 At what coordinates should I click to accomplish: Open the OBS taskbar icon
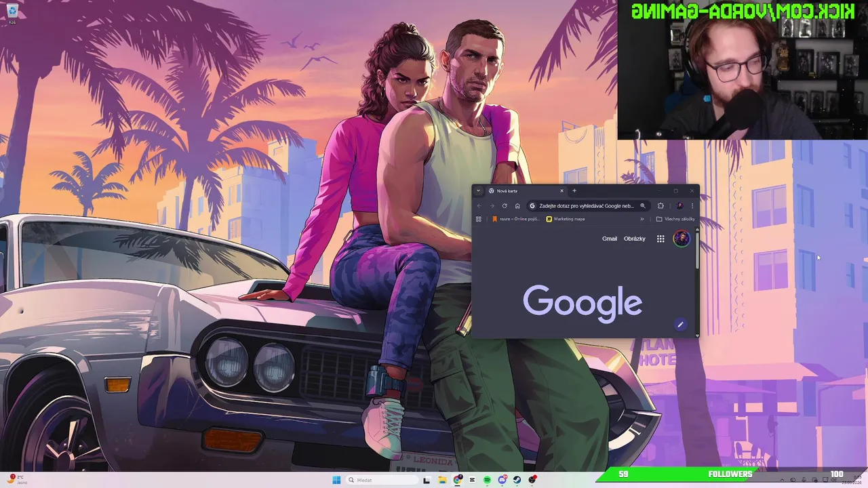point(532,480)
